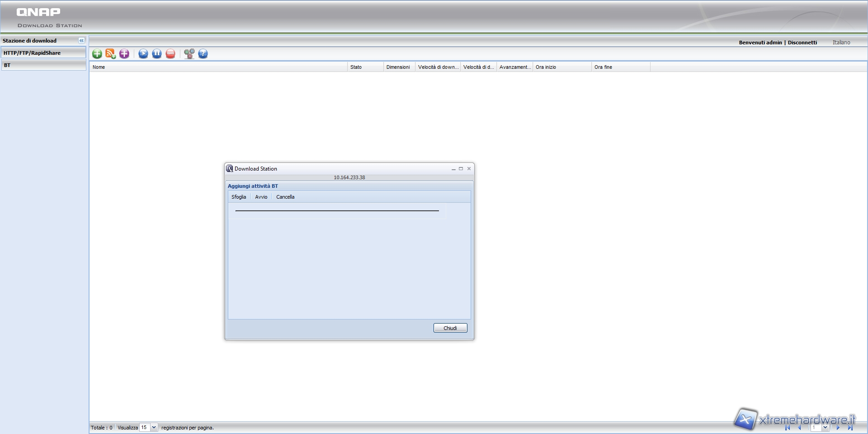Click the Disconnetti logout link
The width and height of the screenshot is (868, 434).
[x=802, y=43]
